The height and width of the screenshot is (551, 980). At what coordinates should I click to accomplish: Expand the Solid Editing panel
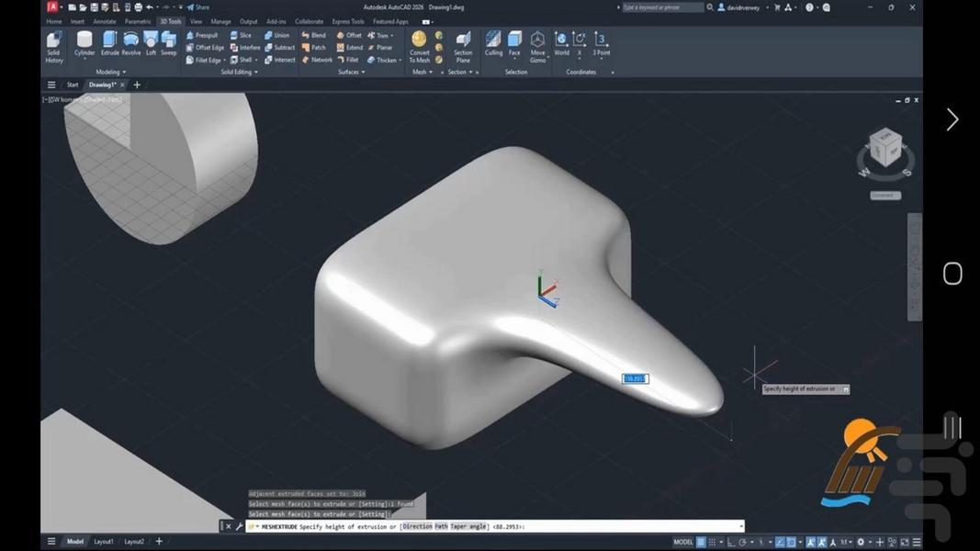(239, 72)
